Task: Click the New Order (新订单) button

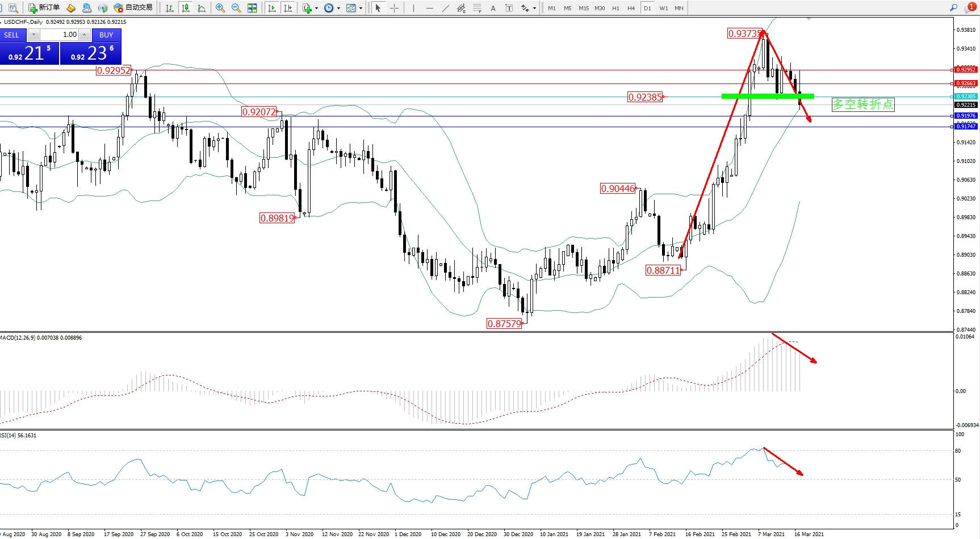Action: tap(44, 8)
